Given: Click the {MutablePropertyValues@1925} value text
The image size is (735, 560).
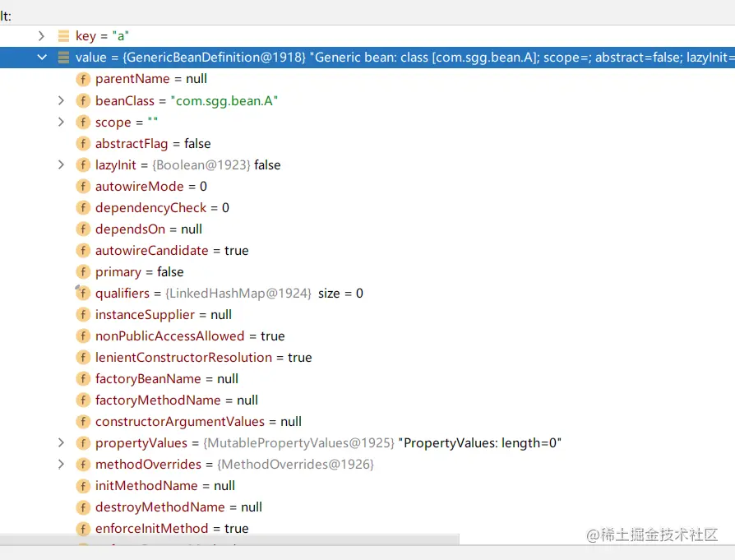Looking at the screenshot, I should coord(298,442).
